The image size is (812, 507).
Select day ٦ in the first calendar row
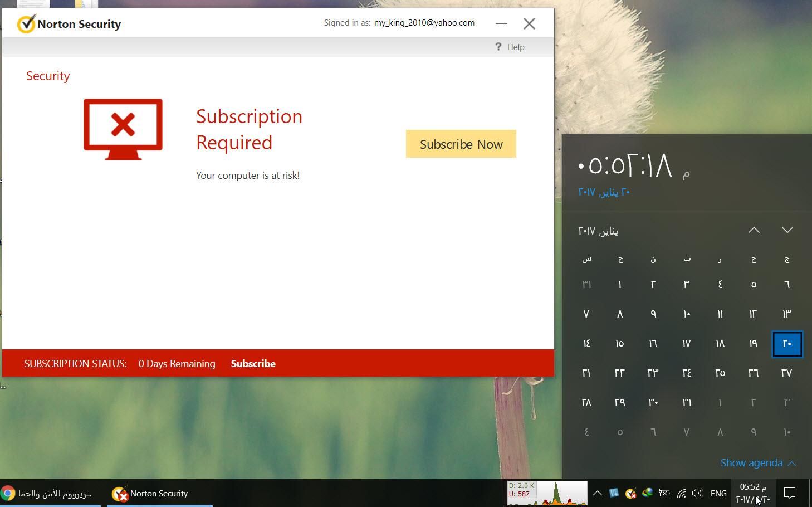[787, 284]
